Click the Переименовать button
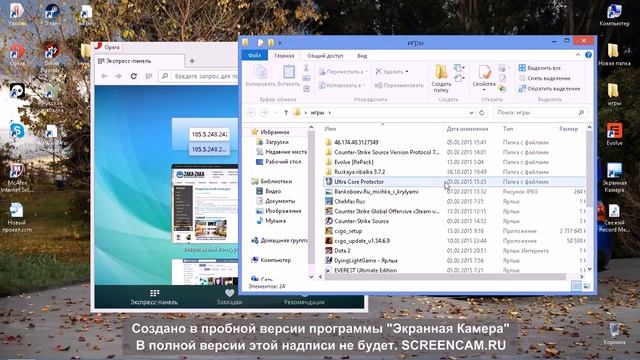This screenshot has height=360, width=640. 399,85
